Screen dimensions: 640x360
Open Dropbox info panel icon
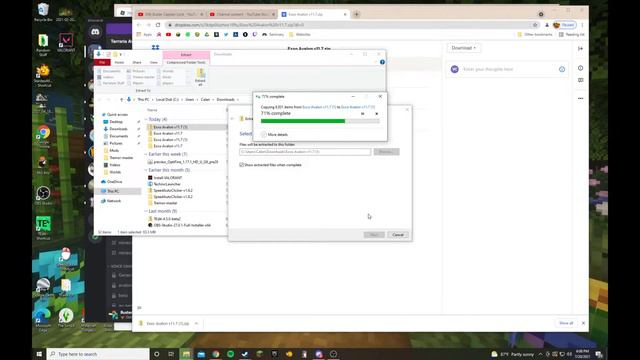pos(580,68)
